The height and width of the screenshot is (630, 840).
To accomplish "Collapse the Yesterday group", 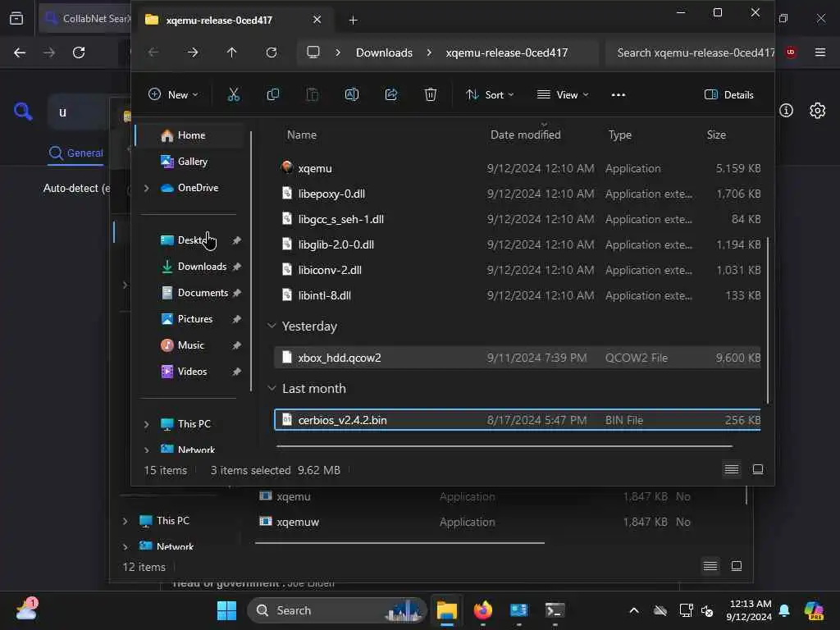I will pos(272,326).
